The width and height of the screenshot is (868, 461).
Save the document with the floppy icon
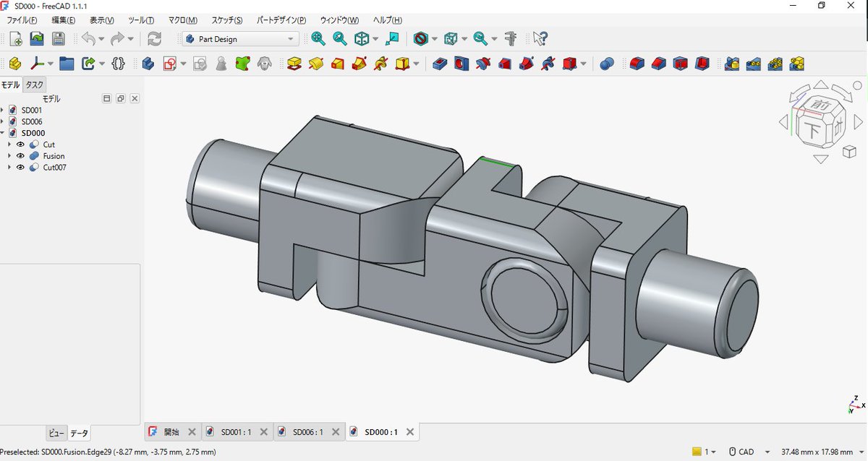pyautogui.click(x=58, y=39)
